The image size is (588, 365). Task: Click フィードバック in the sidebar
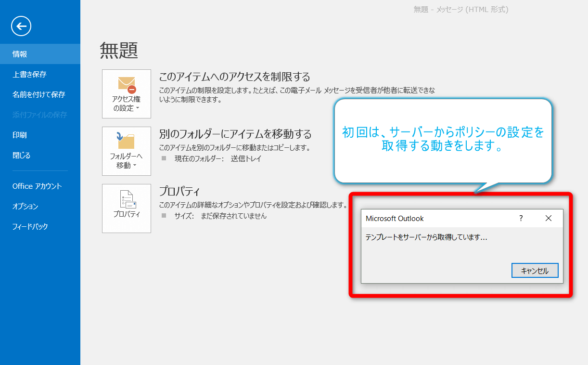30,226
